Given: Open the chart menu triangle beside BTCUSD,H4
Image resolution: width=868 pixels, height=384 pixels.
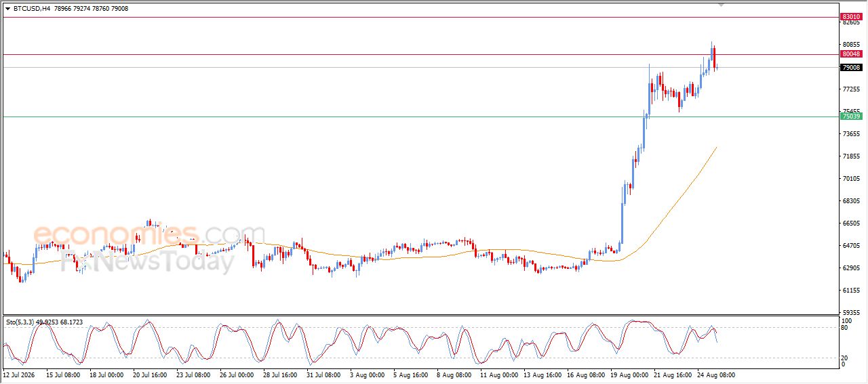Looking at the screenshot, I should point(7,9).
